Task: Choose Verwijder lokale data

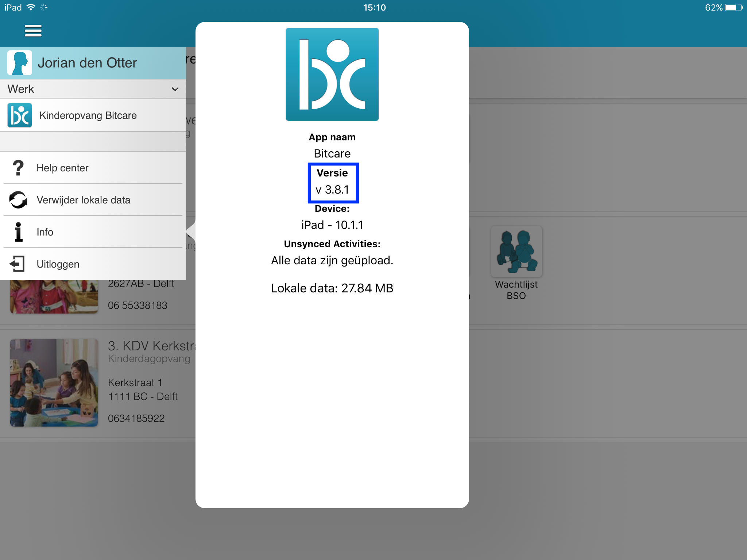Action: tap(93, 200)
